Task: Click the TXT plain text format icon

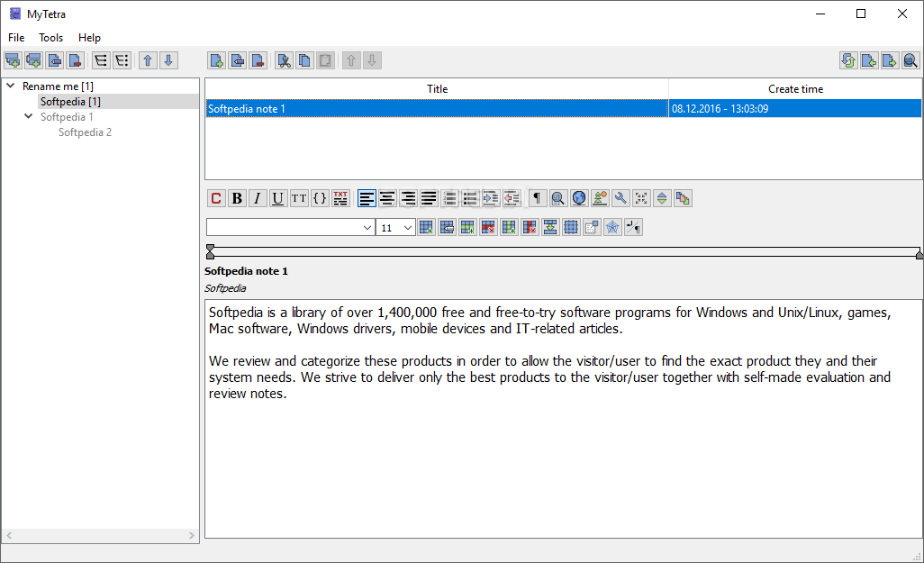Action: click(340, 199)
